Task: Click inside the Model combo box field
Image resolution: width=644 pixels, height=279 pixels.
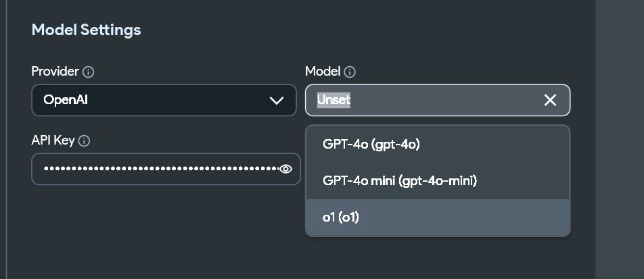Action: pos(438,100)
